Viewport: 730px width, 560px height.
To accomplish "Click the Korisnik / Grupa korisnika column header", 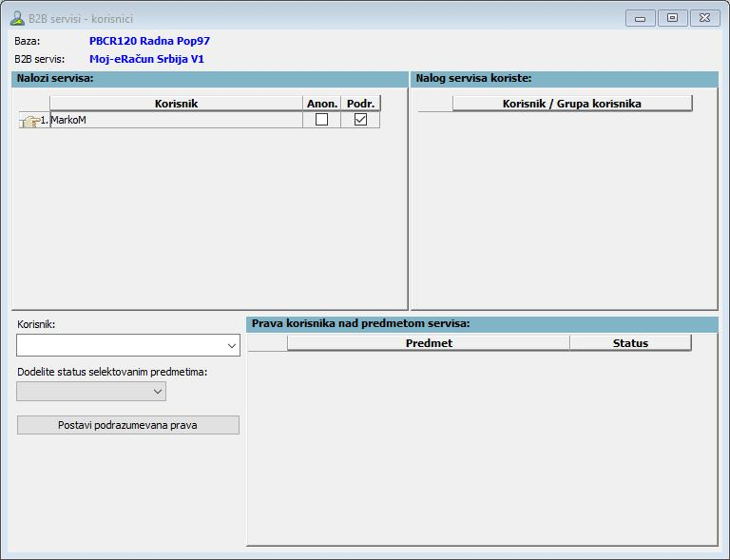I will coord(571,104).
